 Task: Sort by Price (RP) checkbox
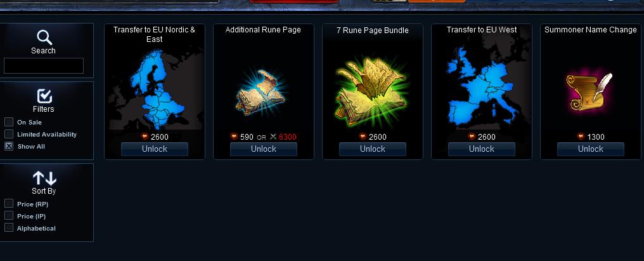(9, 203)
